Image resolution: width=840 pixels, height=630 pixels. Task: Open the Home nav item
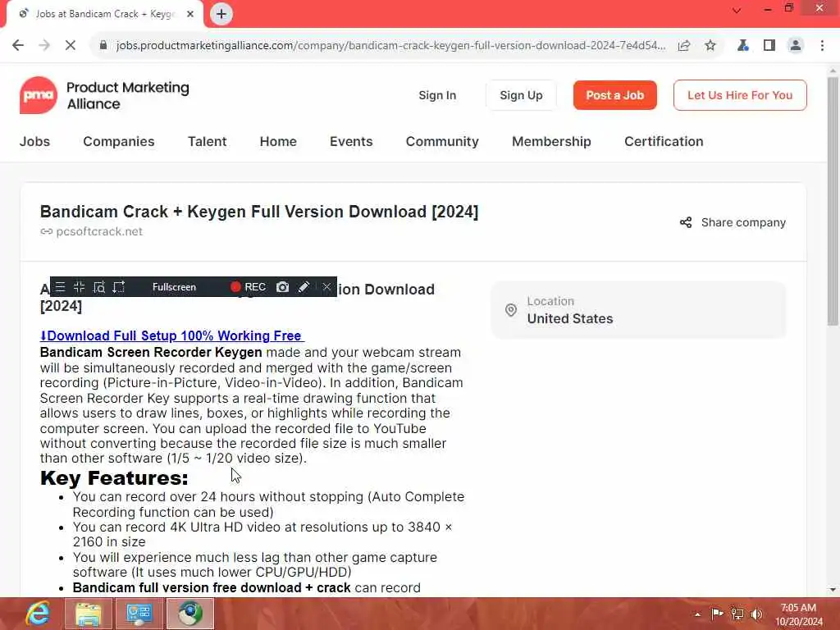278,141
